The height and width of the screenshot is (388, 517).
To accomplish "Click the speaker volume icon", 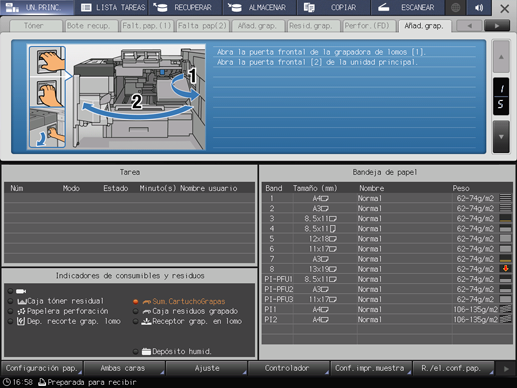I will point(479,7).
